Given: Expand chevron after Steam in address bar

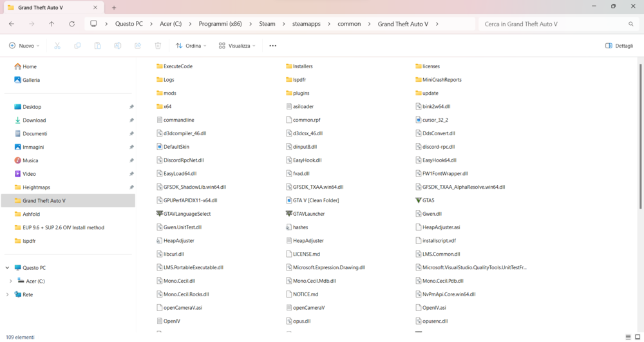Looking at the screenshot, I should (284, 24).
